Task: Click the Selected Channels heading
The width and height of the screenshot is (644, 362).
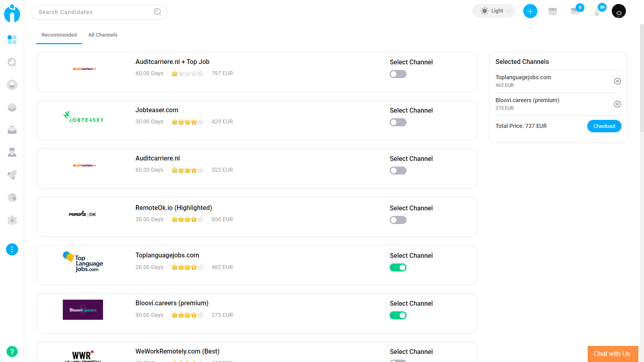Action: point(522,62)
